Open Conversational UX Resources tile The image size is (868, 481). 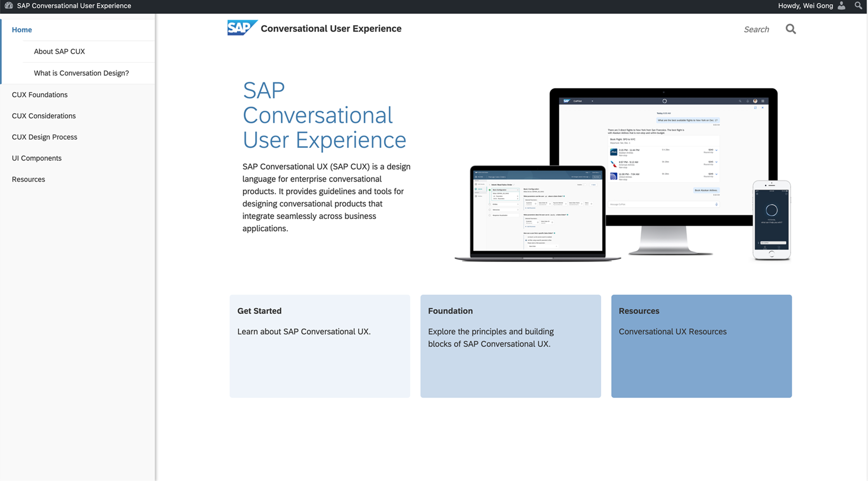tap(701, 345)
